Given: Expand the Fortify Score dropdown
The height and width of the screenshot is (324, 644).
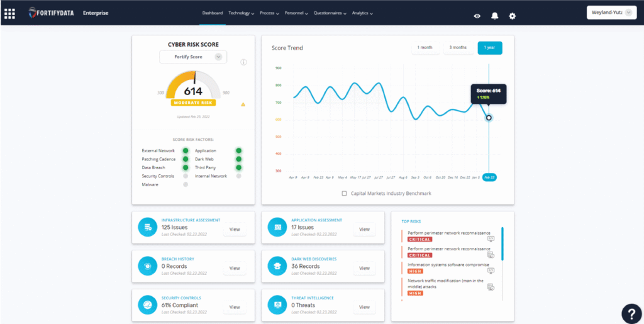Looking at the screenshot, I should [x=218, y=57].
